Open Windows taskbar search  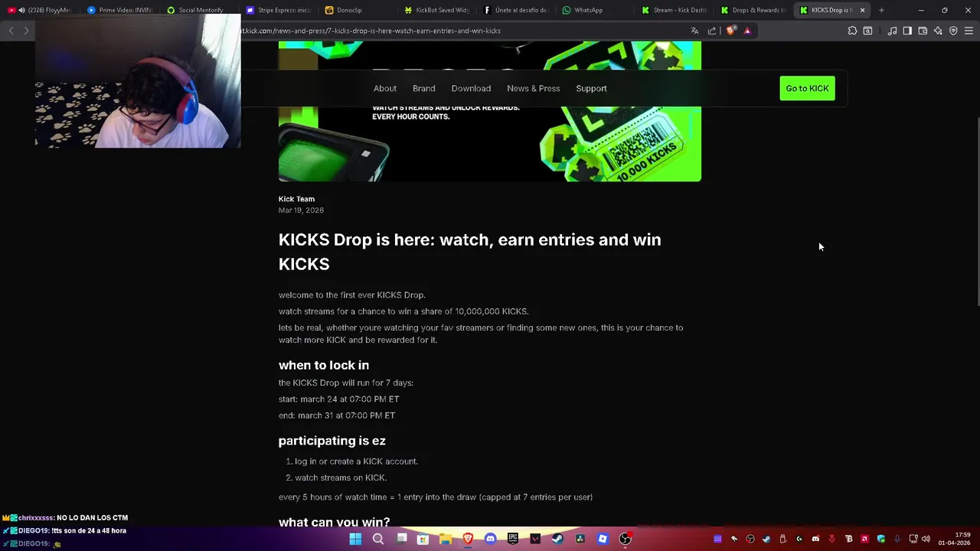point(378,539)
